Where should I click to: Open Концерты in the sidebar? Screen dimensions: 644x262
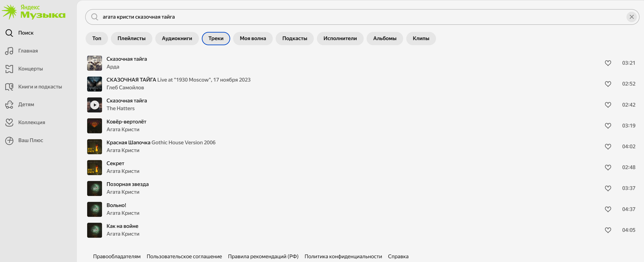click(31, 69)
